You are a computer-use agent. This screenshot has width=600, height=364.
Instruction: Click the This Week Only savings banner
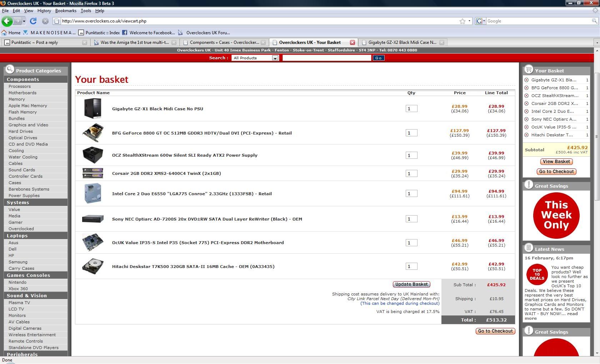click(556, 215)
